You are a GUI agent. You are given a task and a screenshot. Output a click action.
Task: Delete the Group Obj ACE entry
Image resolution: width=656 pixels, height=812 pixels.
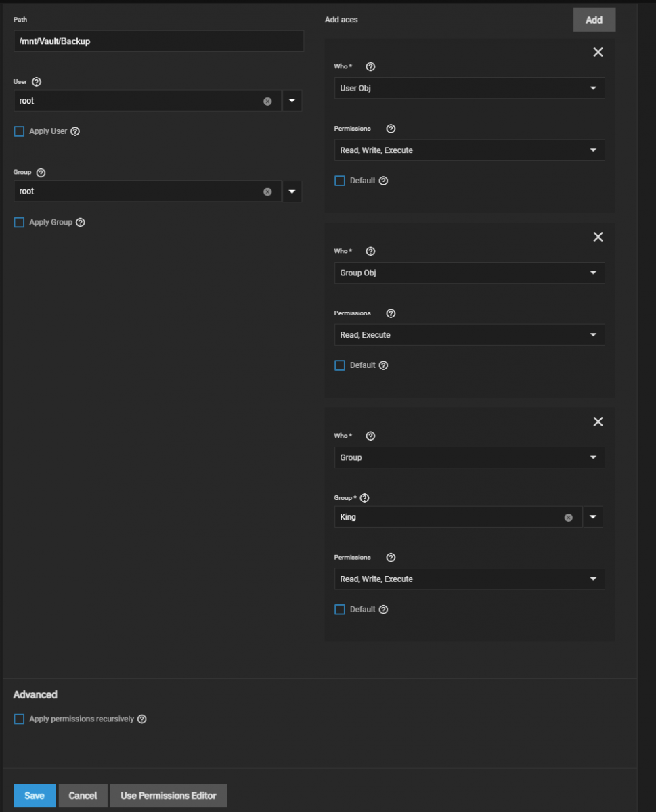click(x=598, y=237)
